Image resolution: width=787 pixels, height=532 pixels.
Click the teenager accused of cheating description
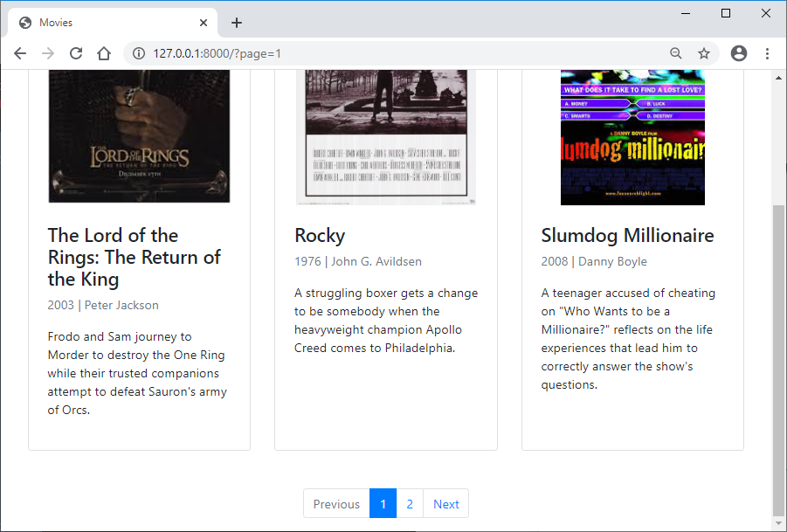(628, 339)
